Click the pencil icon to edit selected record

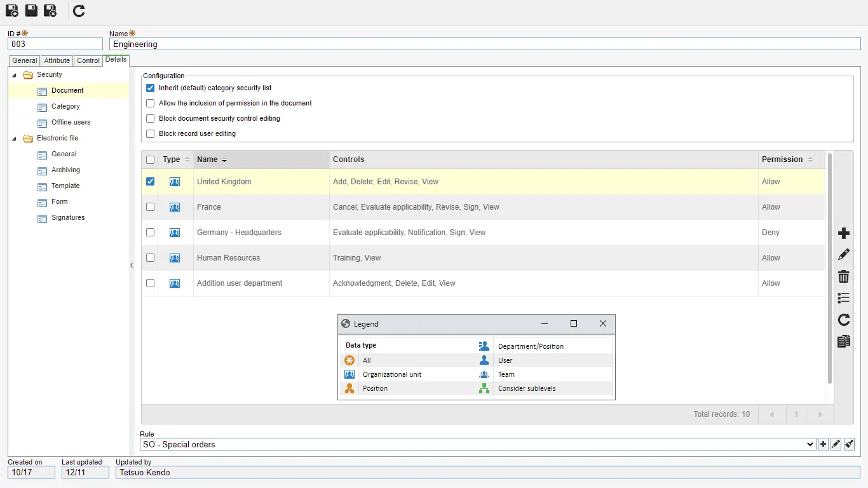coord(843,255)
